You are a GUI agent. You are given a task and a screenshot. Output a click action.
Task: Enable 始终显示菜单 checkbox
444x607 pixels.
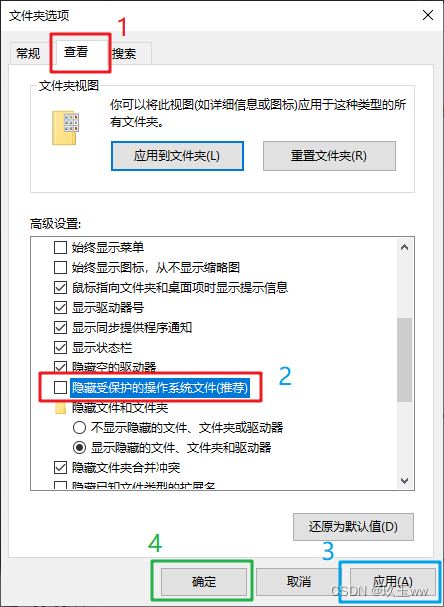[x=60, y=247]
